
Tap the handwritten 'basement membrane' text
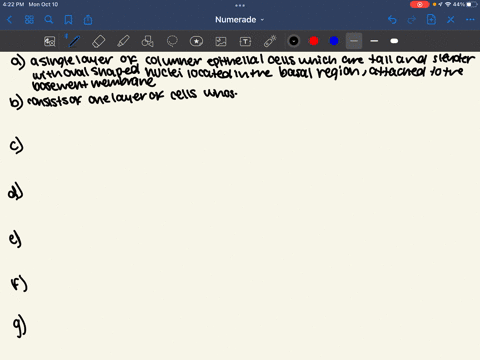(93, 83)
